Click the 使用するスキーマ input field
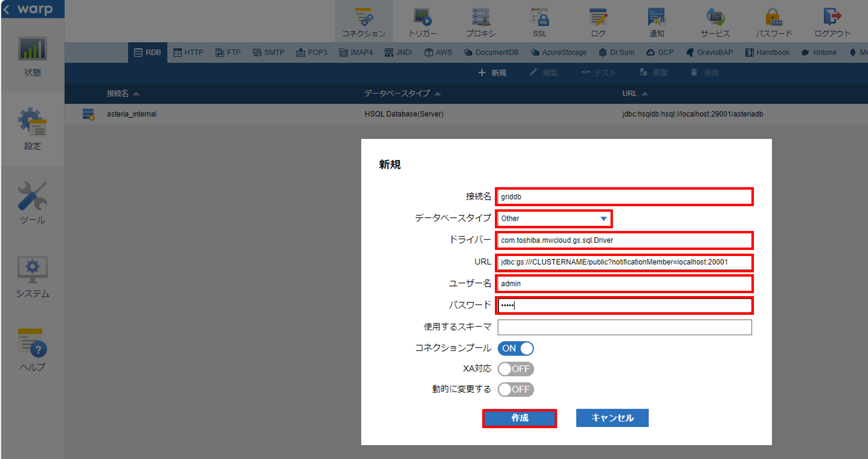This screenshot has width=868, height=459. coord(624,327)
